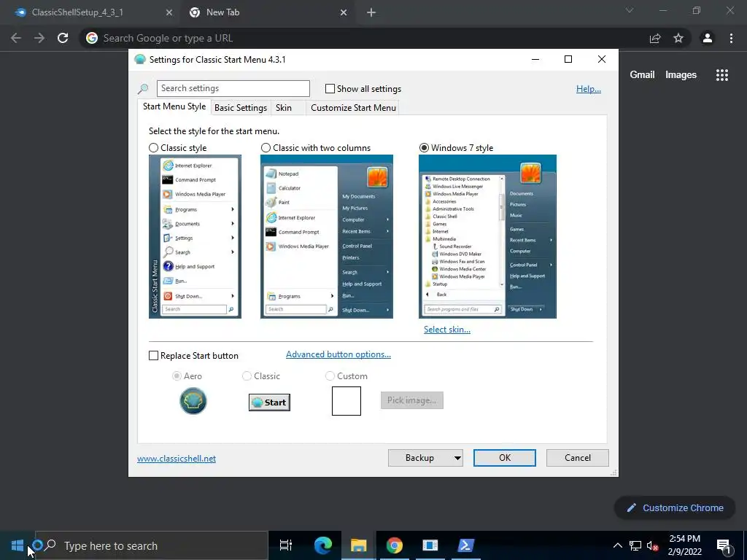Select the Aero shell start button image
Image resolution: width=747 pixels, height=560 pixels.
[193, 401]
